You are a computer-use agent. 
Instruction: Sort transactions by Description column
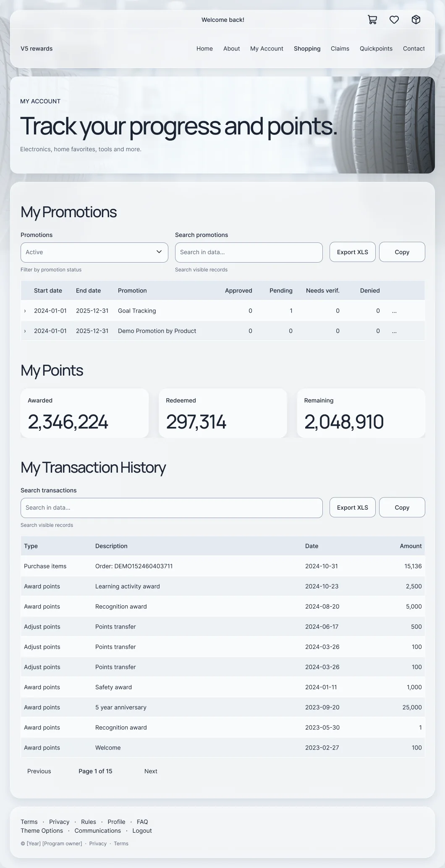coord(111,546)
